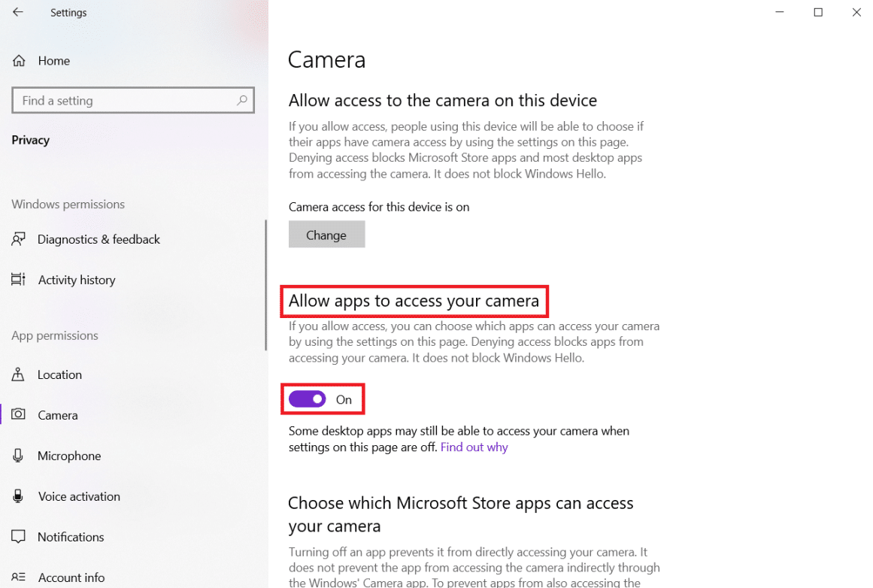The height and width of the screenshot is (588, 873).
Task: Click 'Camera access for this device is on' text
Action: (379, 207)
